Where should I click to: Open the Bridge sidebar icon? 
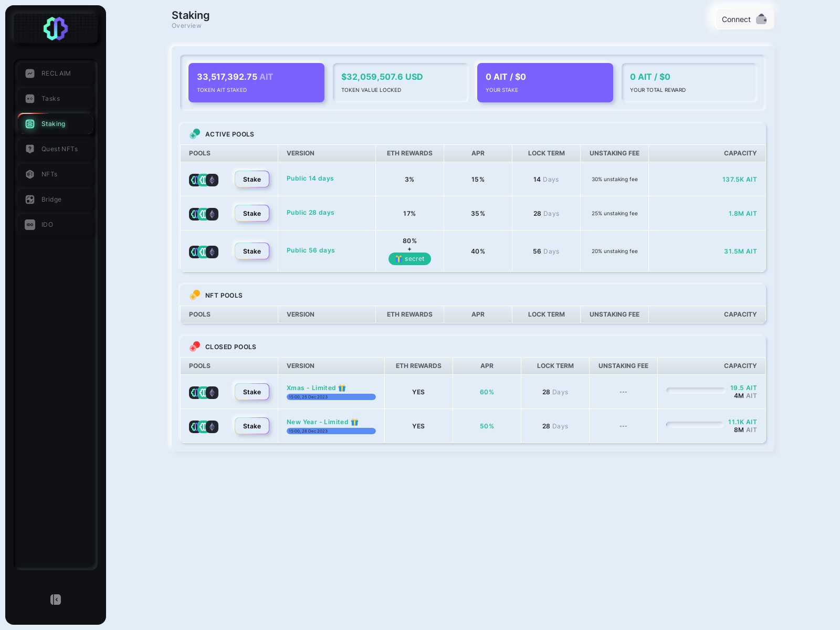pos(30,199)
